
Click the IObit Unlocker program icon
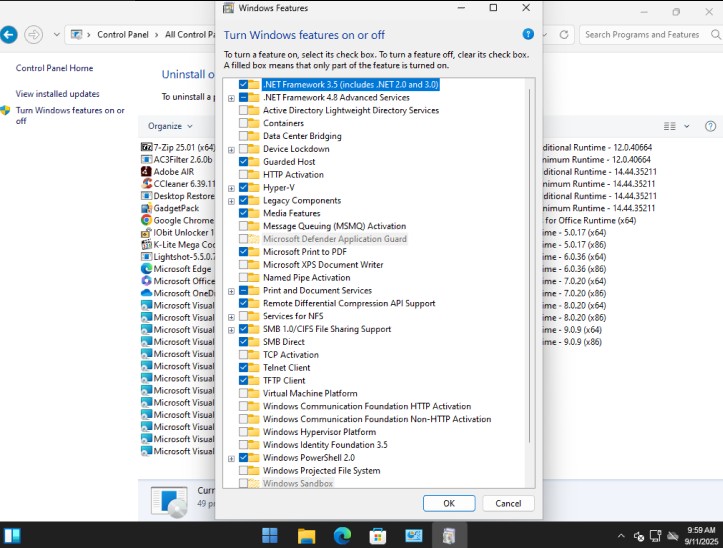pyautogui.click(x=146, y=232)
